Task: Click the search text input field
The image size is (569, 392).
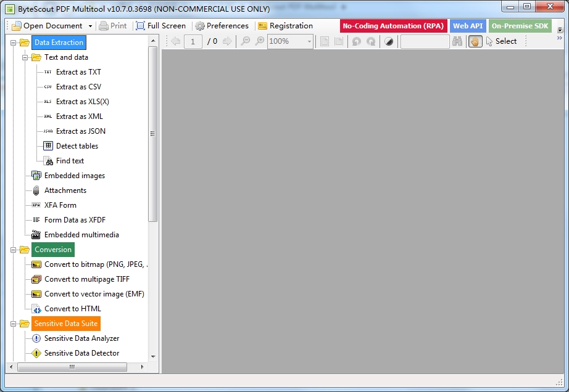Action: click(x=425, y=42)
